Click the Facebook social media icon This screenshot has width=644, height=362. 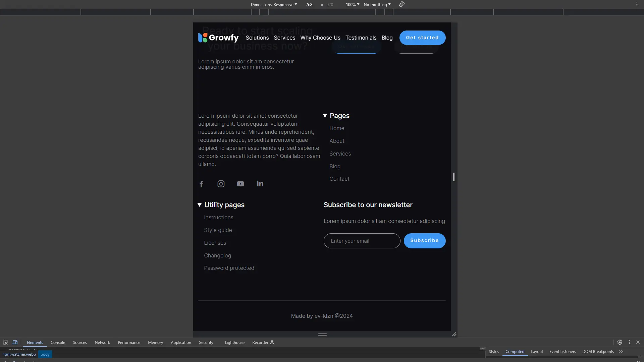tap(201, 183)
